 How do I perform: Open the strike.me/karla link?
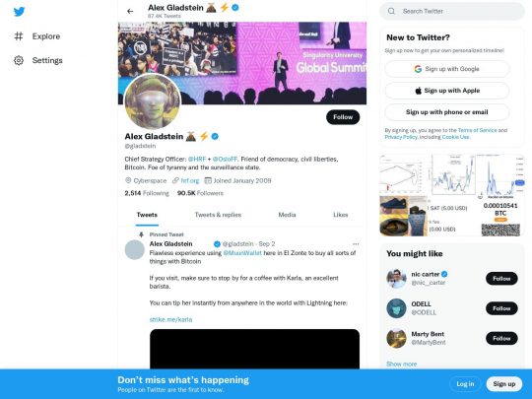[x=170, y=319]
